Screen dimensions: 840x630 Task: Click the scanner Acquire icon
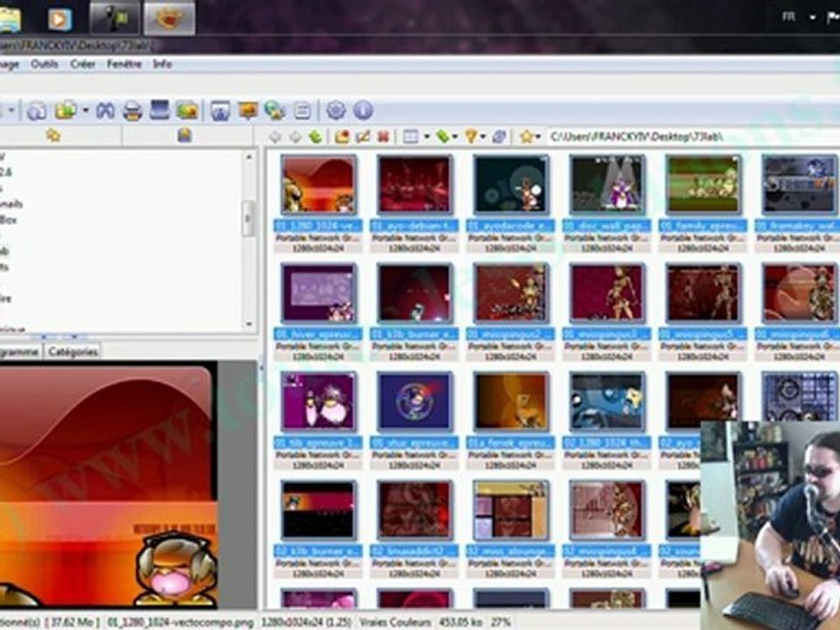tap(159, 110)
